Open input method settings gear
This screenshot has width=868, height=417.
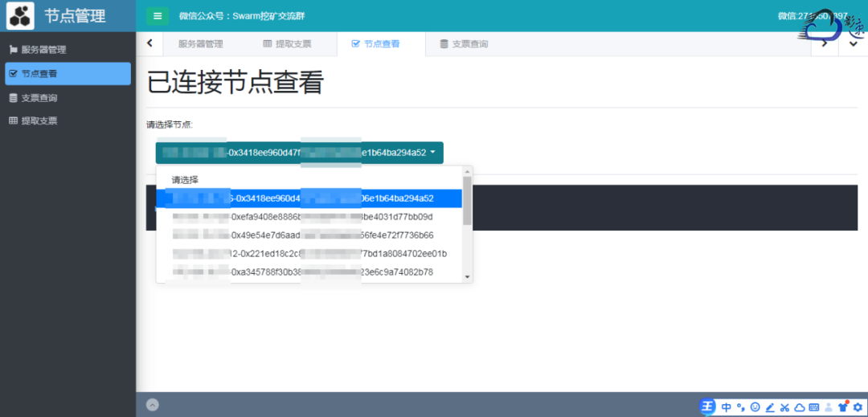coord(858,407)
